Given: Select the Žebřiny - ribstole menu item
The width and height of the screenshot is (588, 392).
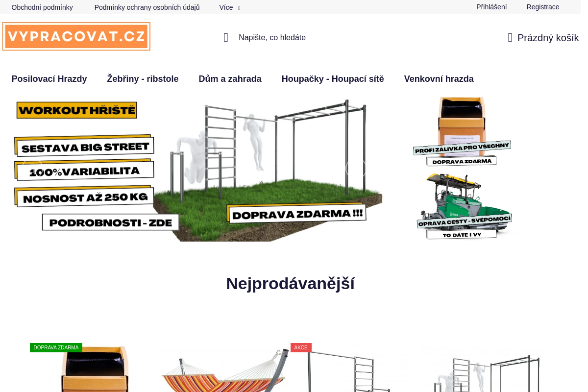Looking at the screenshot, I should click(x=143, y=78).
